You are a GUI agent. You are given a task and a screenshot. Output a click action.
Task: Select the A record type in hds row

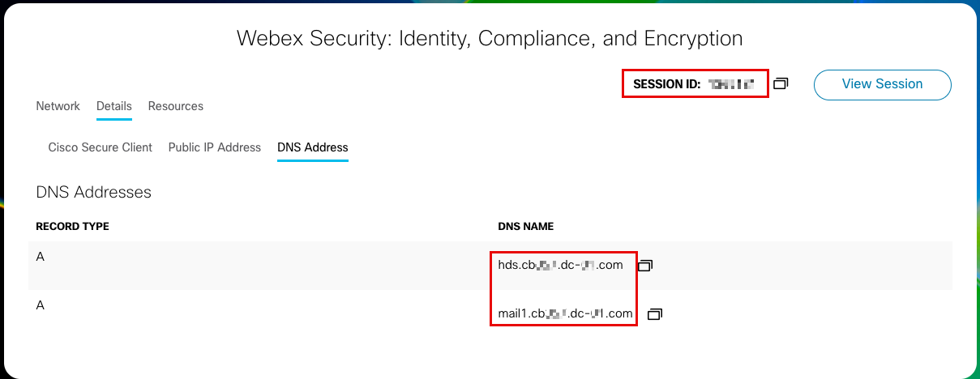point(41,257)
